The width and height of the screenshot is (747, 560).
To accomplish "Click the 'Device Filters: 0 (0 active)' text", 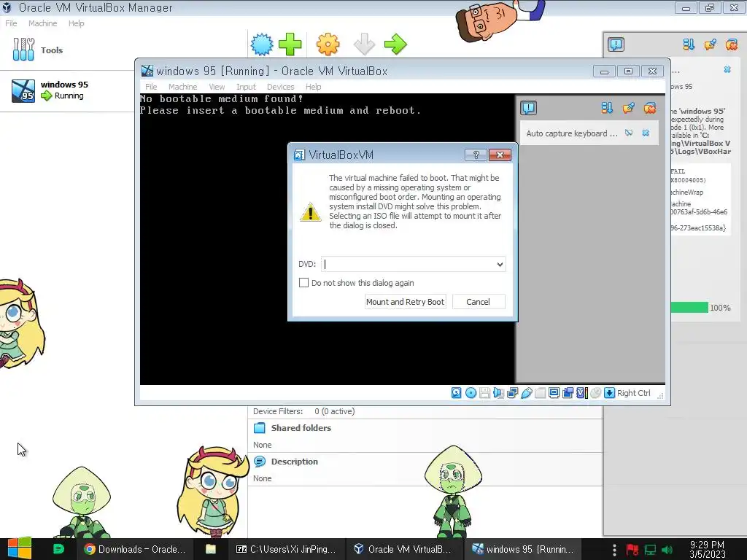I will point(304,411).
